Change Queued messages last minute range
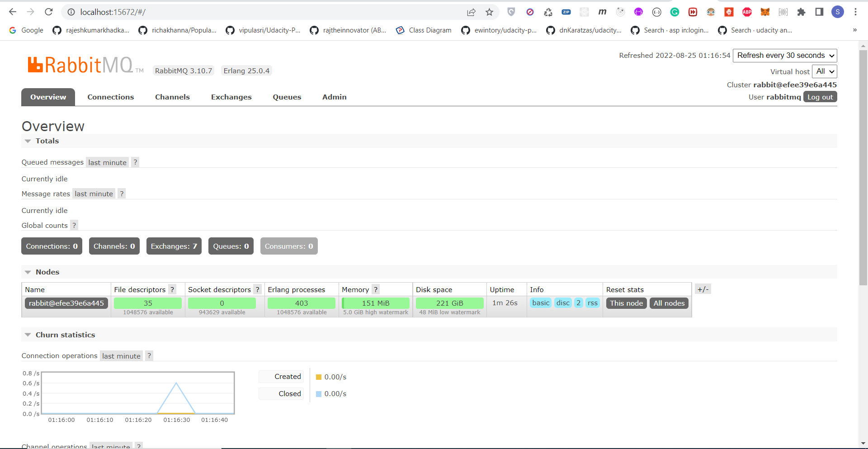This screenshot has width=868, height=449. (107, 162)
